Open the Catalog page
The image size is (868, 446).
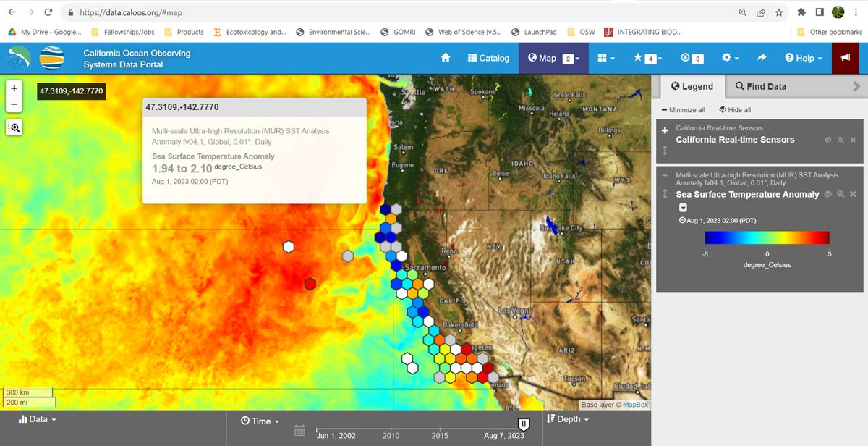(488, 58)
